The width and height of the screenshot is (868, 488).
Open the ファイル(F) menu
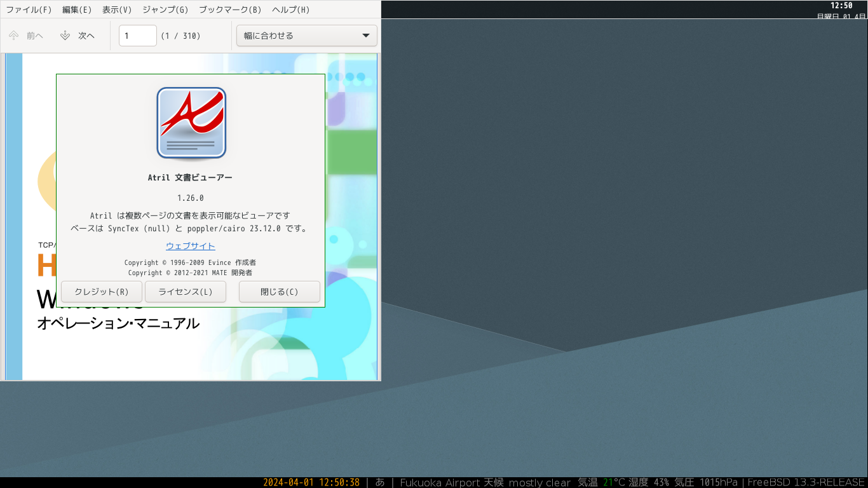tap(29, 10)
